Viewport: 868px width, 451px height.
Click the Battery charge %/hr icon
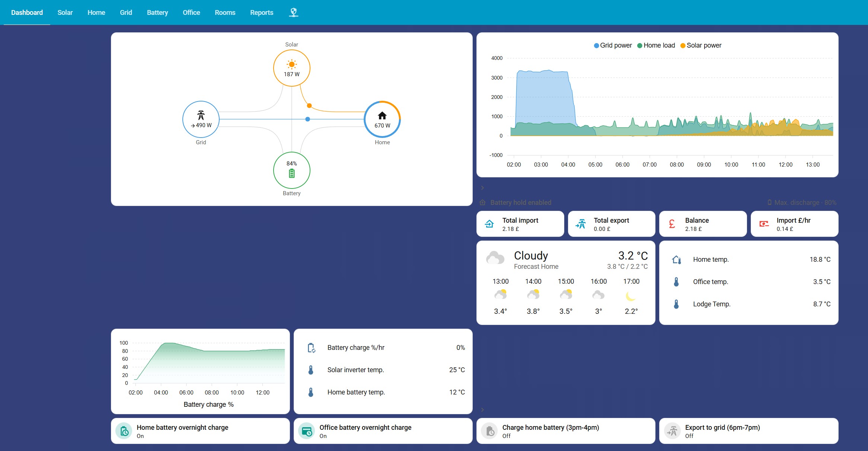311,348
